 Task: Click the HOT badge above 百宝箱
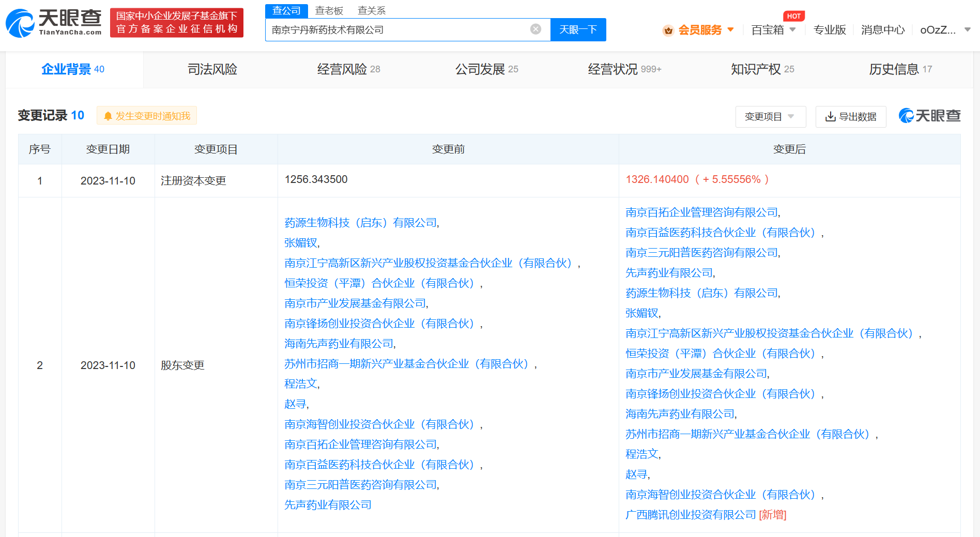coord(793,16)
